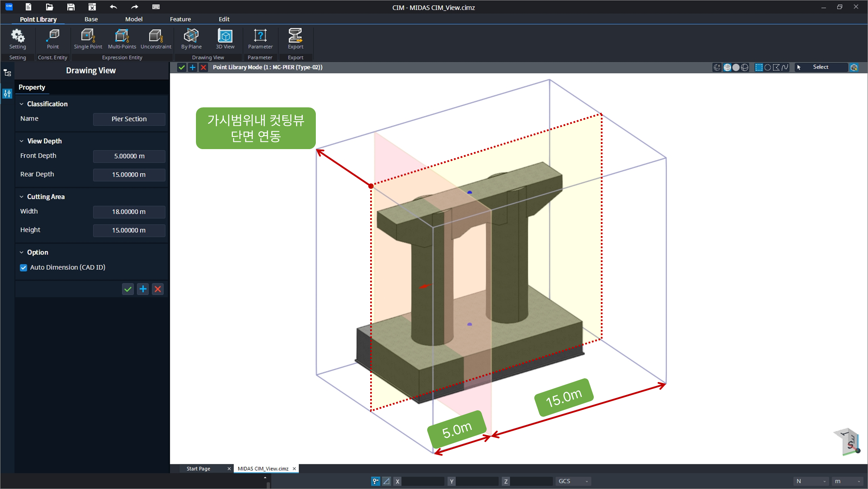This screenshot has width=868, height=489.
Task: Choose the Multi-Points expression tool
Action: (122, 39)
